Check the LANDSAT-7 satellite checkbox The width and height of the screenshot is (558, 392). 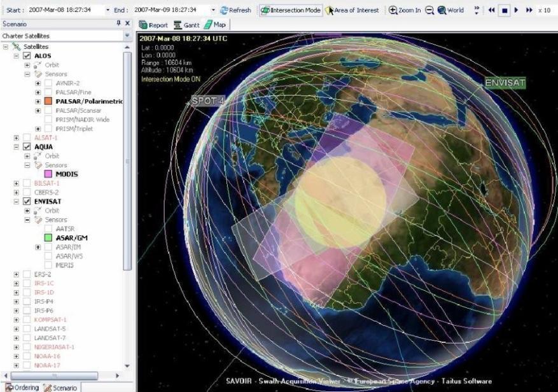coord(27,337)
